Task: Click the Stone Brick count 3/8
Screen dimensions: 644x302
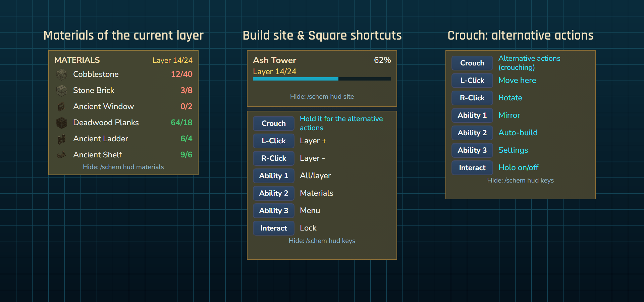Action: 186,90
